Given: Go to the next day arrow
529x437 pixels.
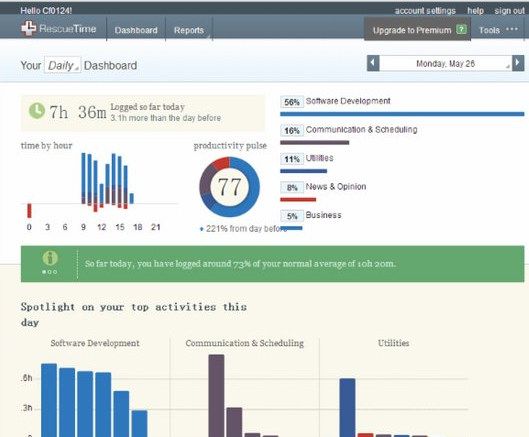Looking at the screenshot, I should coord(518,63).
